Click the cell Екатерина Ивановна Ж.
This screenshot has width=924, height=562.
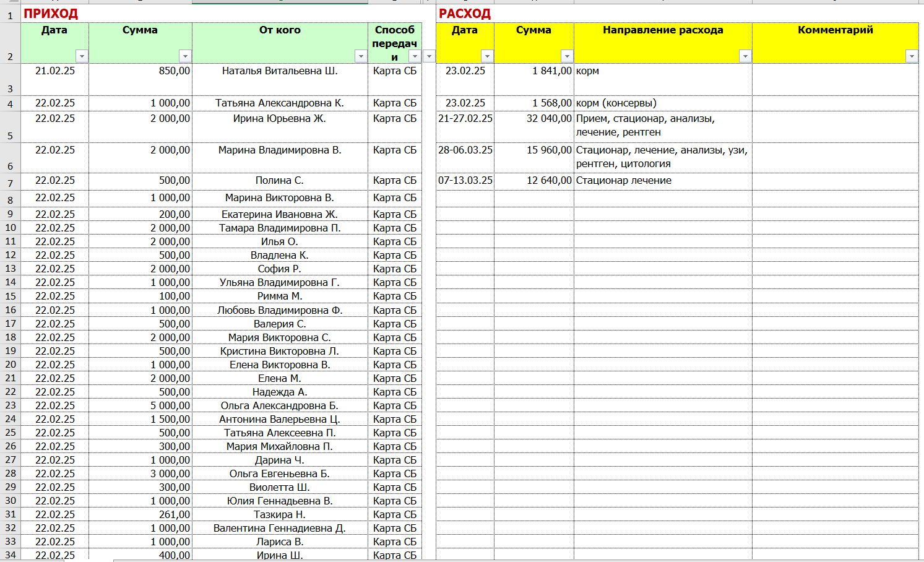click(x=280, y=214)
